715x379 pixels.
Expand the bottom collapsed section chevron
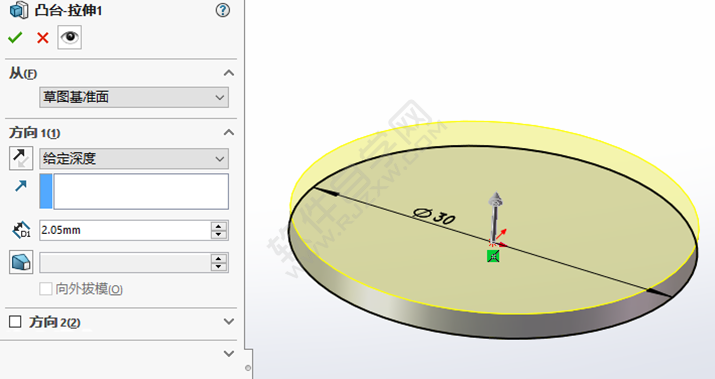click(229, 353)
